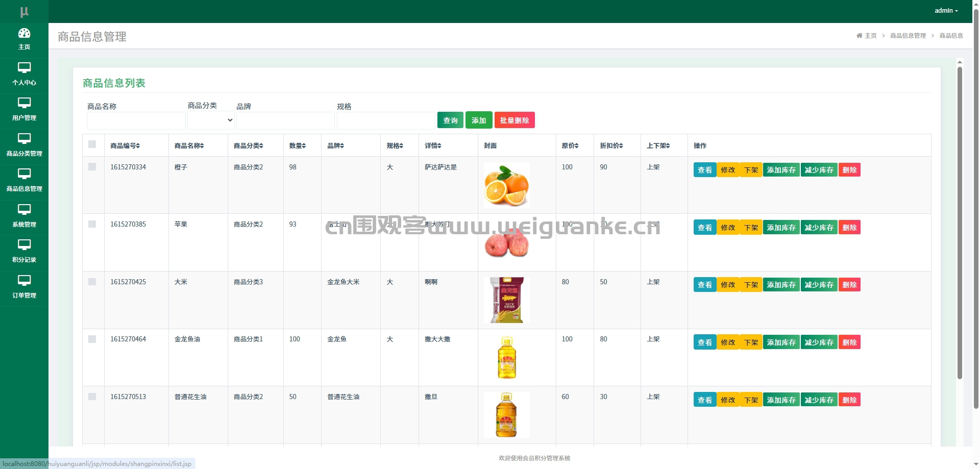Toggle the select-all checkbox in table header
980x469 pixels.
tap(92, 144)
